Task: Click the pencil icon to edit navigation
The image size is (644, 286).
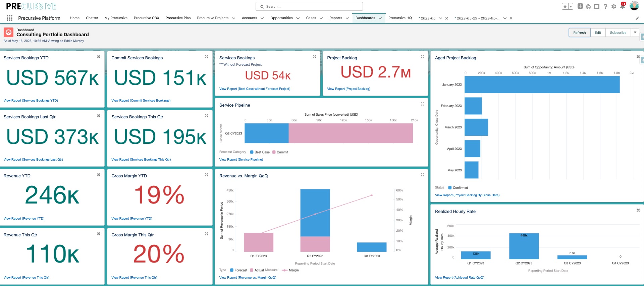Action: point(637,18)
